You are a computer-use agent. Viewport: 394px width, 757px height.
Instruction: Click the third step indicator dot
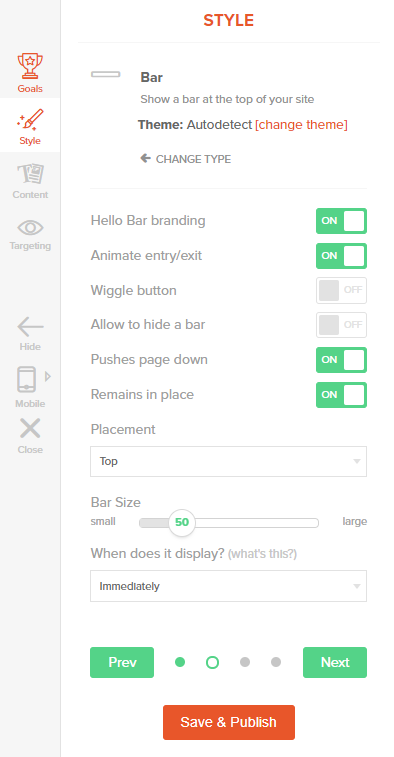click(245, 662)
